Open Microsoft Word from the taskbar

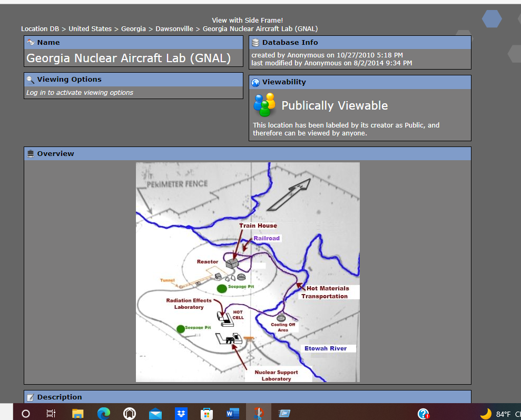[x=233, y=414]
